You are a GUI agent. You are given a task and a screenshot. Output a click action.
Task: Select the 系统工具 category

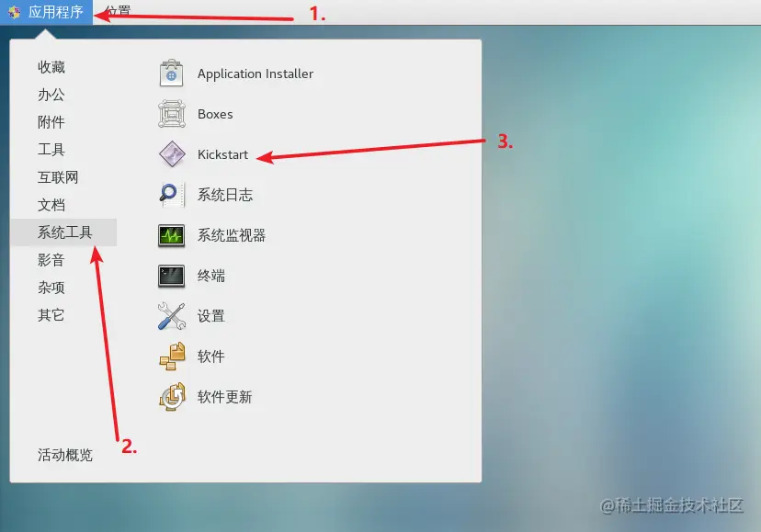click(x=63, y=232)
